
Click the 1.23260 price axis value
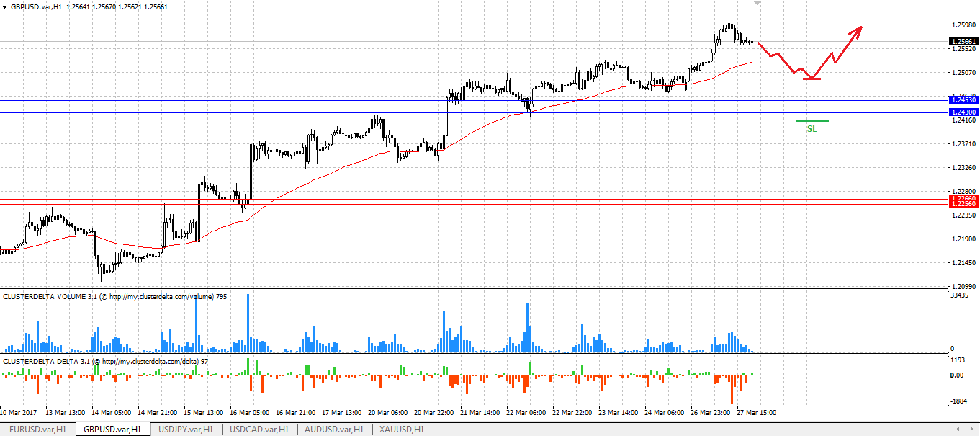(963, 168)
